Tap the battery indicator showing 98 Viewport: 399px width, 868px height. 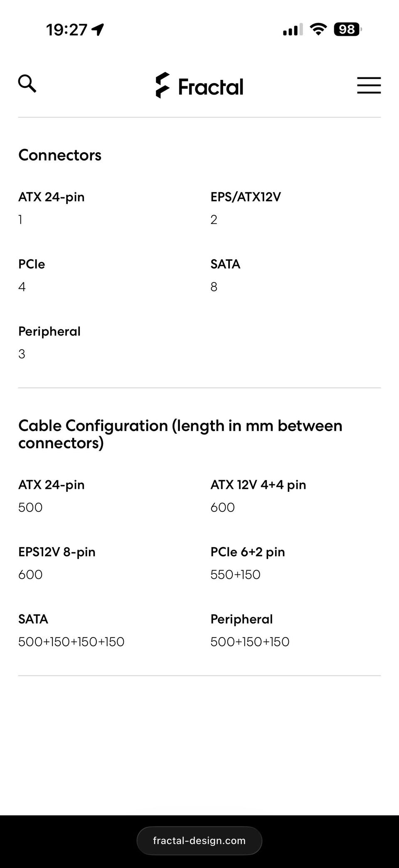[x=347, y=29]
